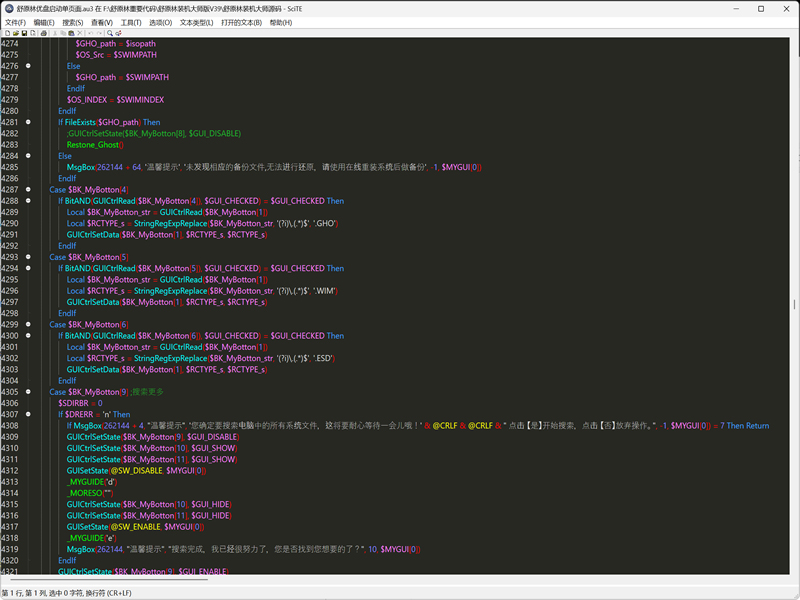Open Find with the magnifier toolbar icon
Image resolution: width=800 pixels, height=600 pixels.
pyautogui.click(x=110, y=33)
